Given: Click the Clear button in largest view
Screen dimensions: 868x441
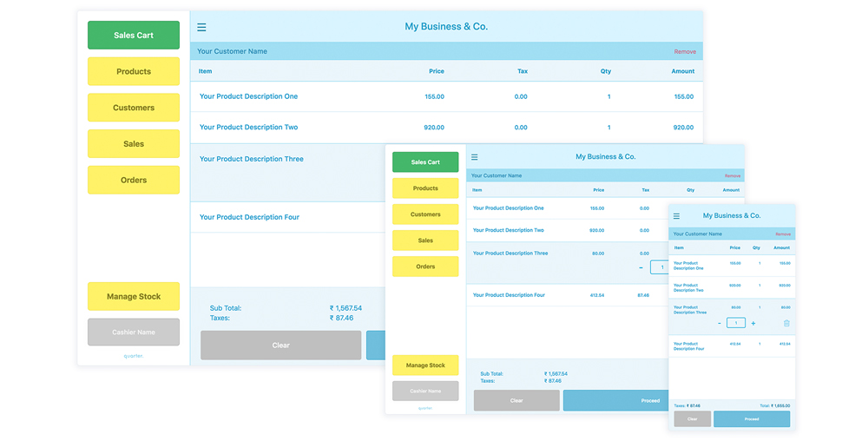Looking at the screenshot, I should pyautogui.click(x=280, y=345).
